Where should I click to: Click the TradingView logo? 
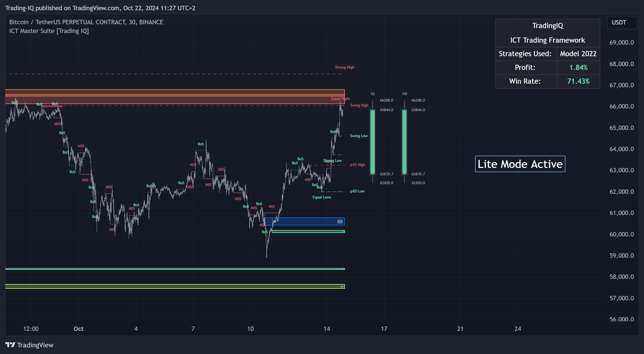click(29, 345)
